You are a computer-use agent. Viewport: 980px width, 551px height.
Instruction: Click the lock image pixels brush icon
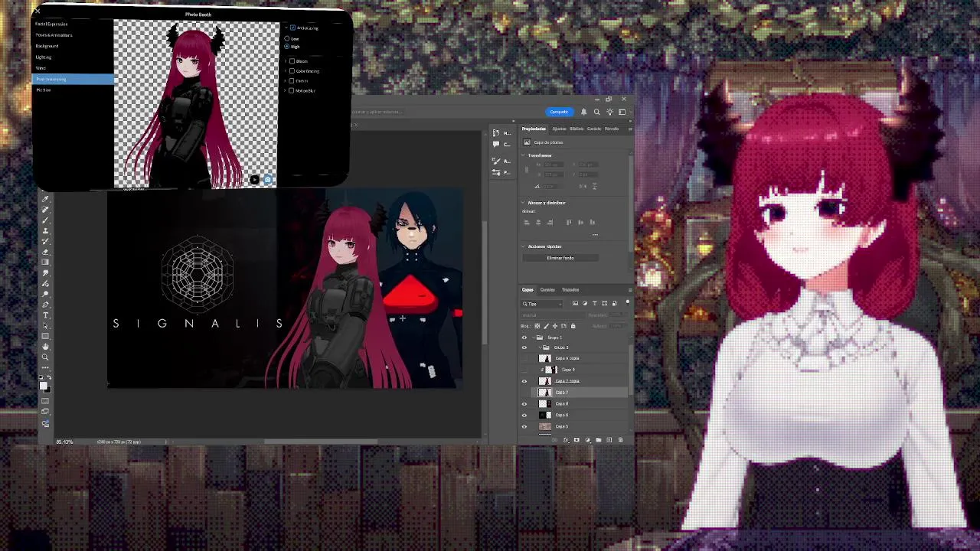[547, 326]
